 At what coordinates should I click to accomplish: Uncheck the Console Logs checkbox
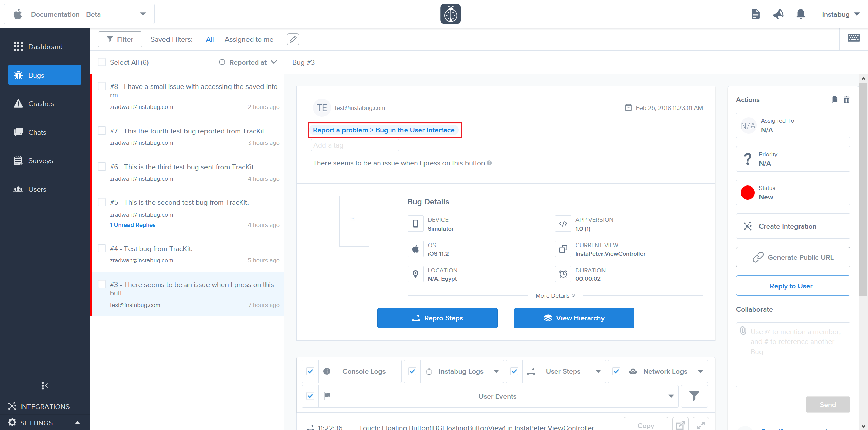310,371
